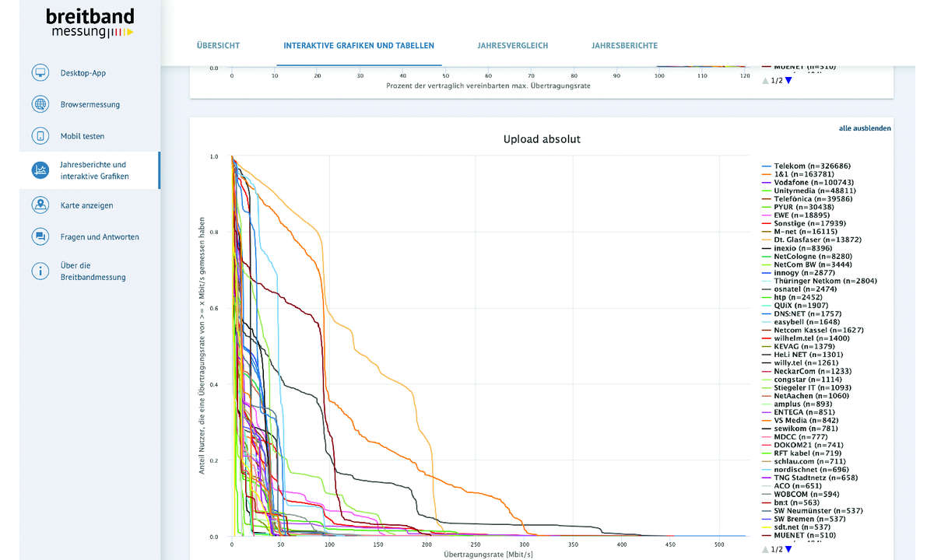Viewport: 934px width, 560px height.
Task: Go to previous legend page in Upload chart
Action: (x=765, y=549)
